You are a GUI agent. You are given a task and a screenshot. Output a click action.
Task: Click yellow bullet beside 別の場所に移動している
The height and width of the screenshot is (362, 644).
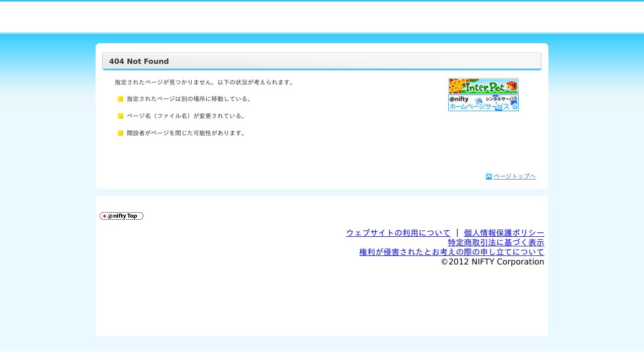point(121,99)
